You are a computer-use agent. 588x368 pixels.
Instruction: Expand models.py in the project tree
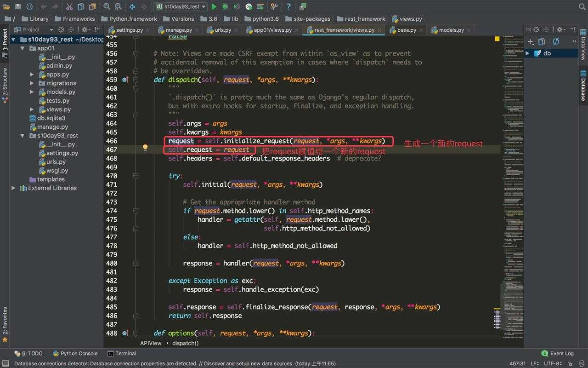pyautogui.click(x=32, y=92)
